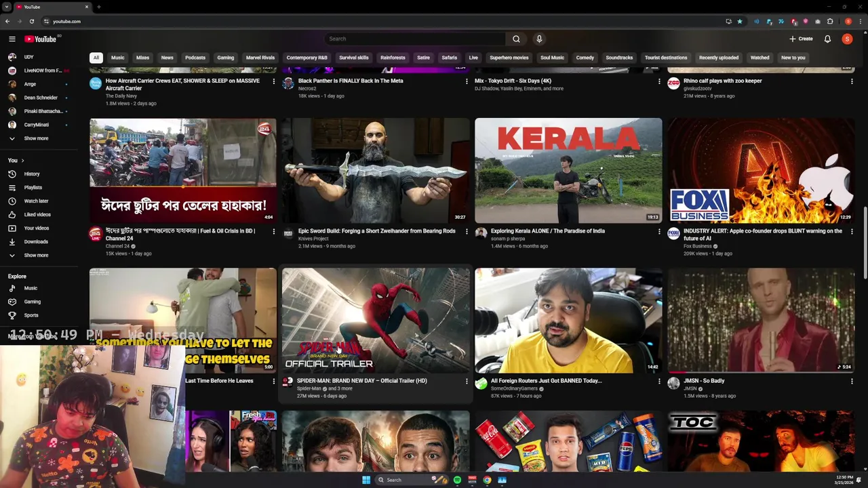Select the Comedy filter chip
This screenshot has height=488, width=868.
click(x=585, y=58)
